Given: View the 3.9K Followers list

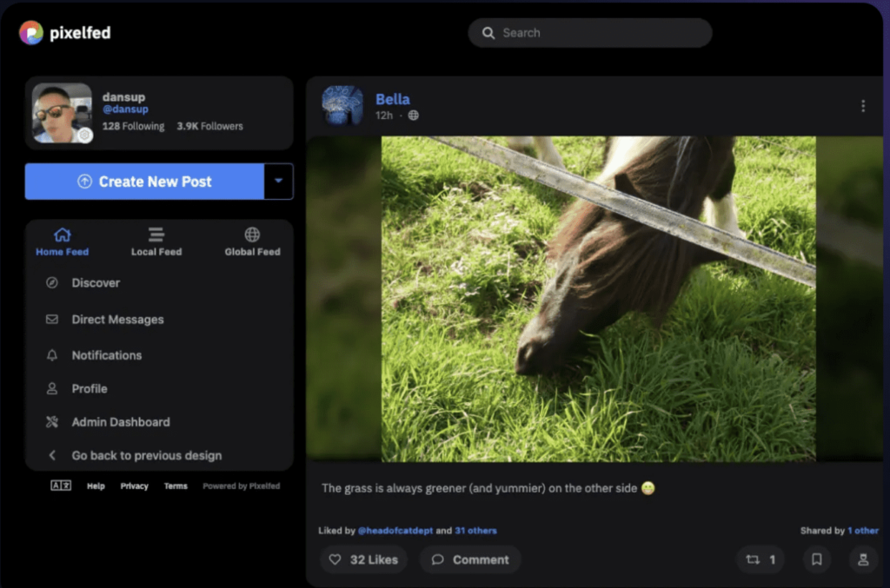Looking at the screenshot, I should [x=209, y=126].
